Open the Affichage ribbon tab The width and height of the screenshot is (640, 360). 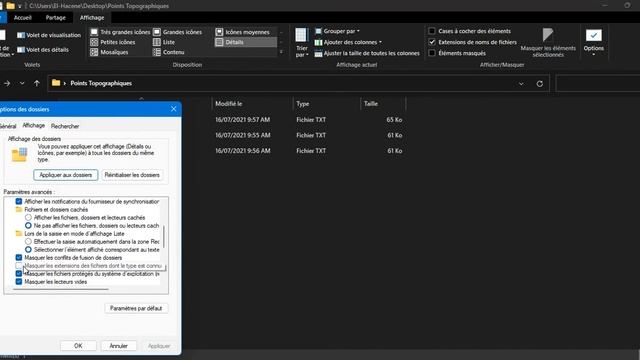(x=92, y=18)
